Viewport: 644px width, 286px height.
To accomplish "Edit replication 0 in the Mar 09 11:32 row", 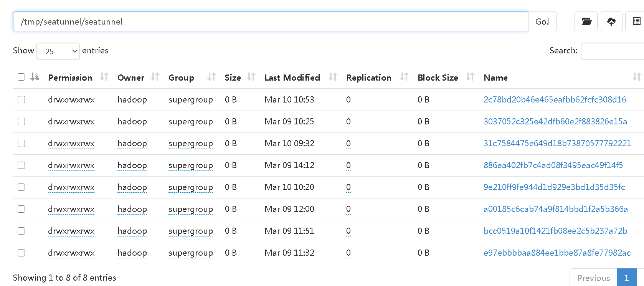I will [x=348, y=253].
